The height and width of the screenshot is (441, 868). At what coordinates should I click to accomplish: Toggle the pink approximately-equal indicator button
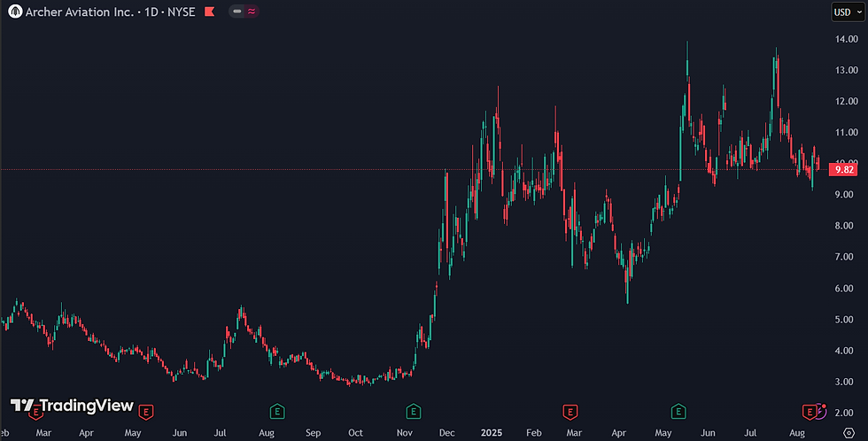point(252,11)
